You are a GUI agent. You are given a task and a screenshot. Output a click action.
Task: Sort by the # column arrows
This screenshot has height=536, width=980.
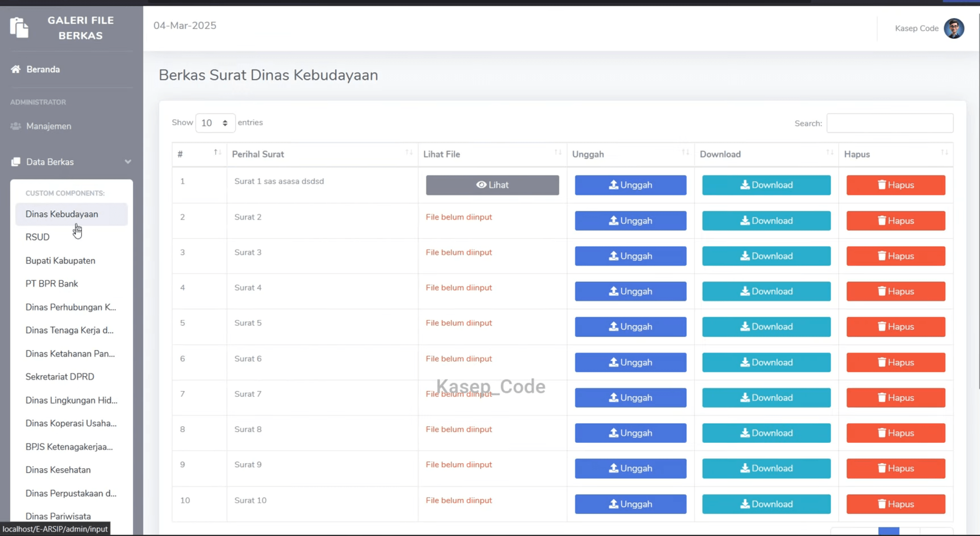pos(217,152)
